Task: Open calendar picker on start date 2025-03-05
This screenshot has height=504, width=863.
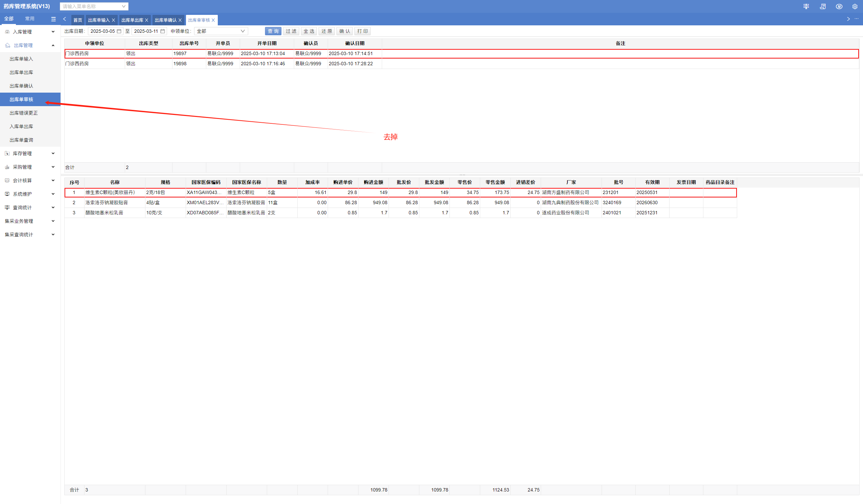Action: point(119,31)
